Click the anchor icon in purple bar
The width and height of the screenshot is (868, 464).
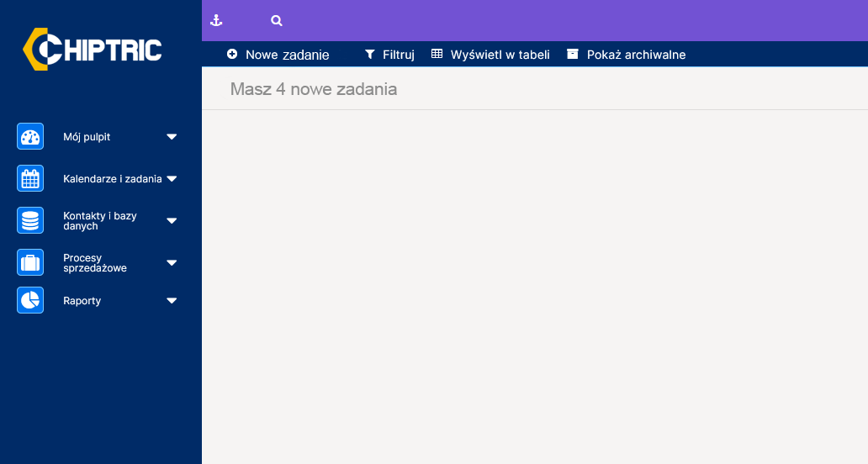[x=216, y=20]
